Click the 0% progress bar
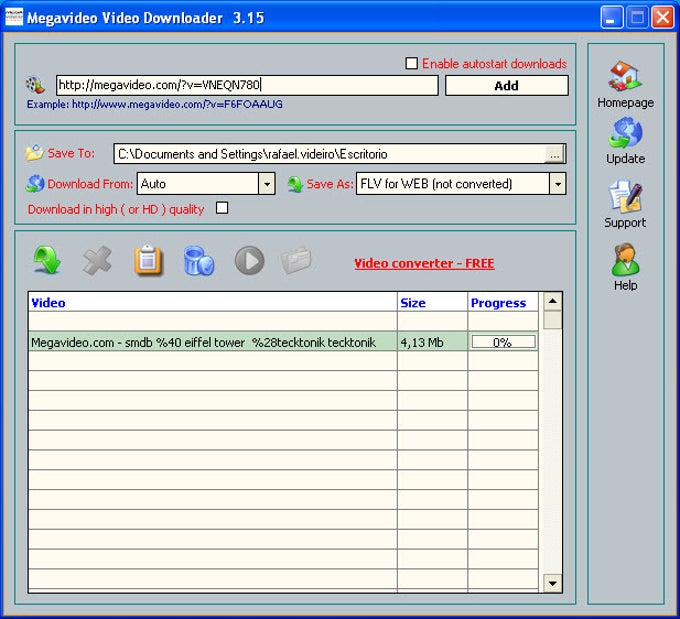680x619 pixels. pos(503,342)
